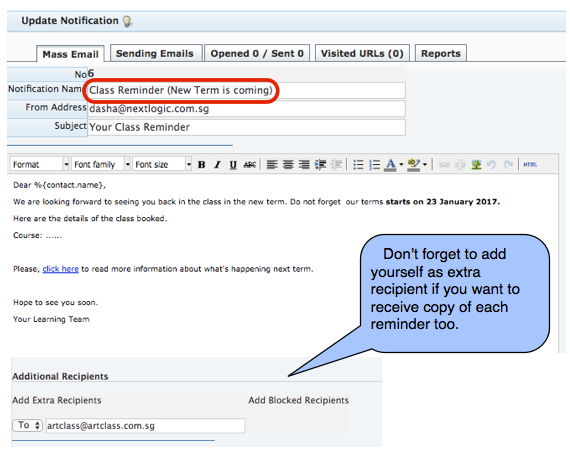Increase indent (blockquote) of text

pos(320,165)
